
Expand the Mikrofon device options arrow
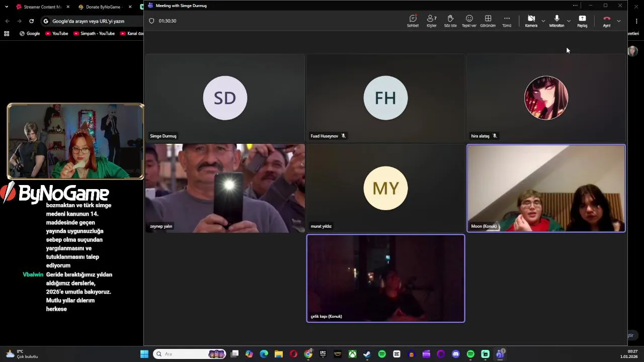[569, 21]
